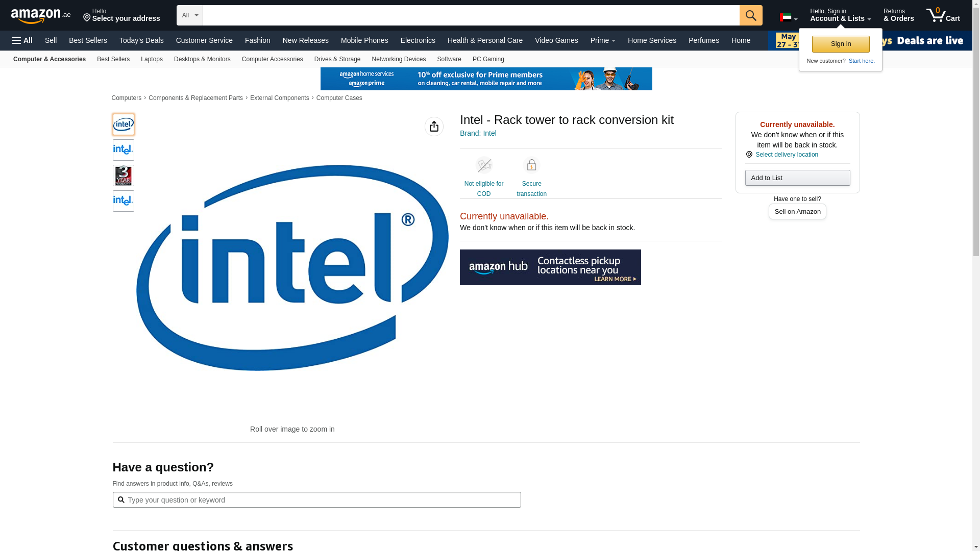Click the Brand: Intel link
This screenshot has width=980, height=551.
[x=478, y=133]
